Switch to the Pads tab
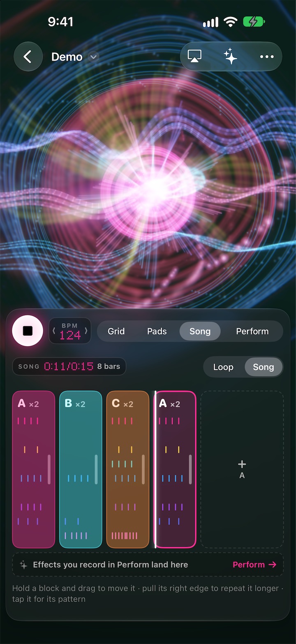 pyautogui.click(x=157, y=331)
